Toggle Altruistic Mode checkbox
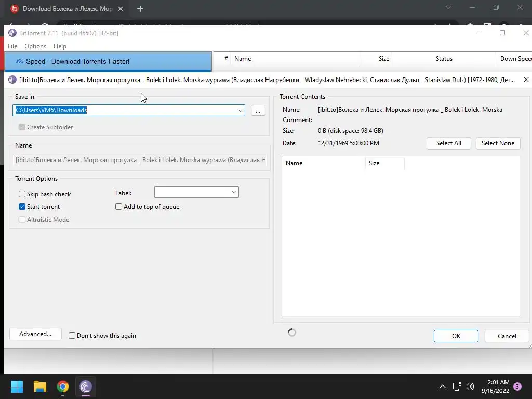 (x=22, y=220)
